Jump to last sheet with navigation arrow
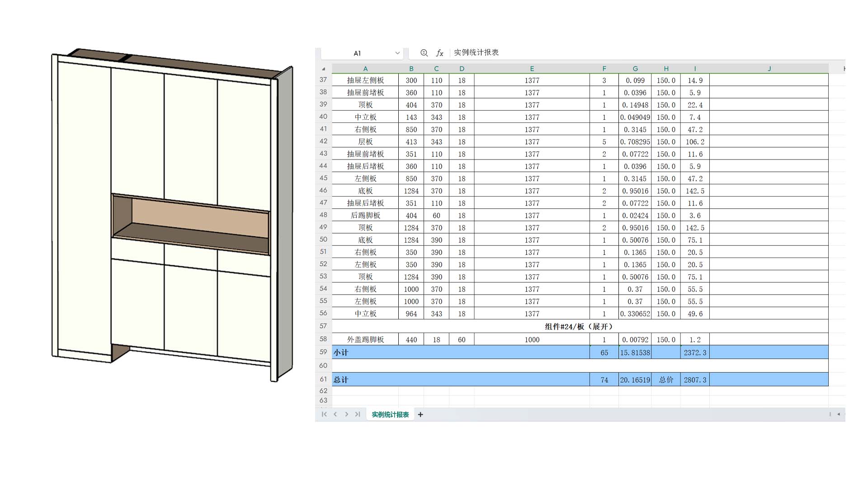Image resolution: width=868 pixels, height=488 pixels. coord(358,414)
